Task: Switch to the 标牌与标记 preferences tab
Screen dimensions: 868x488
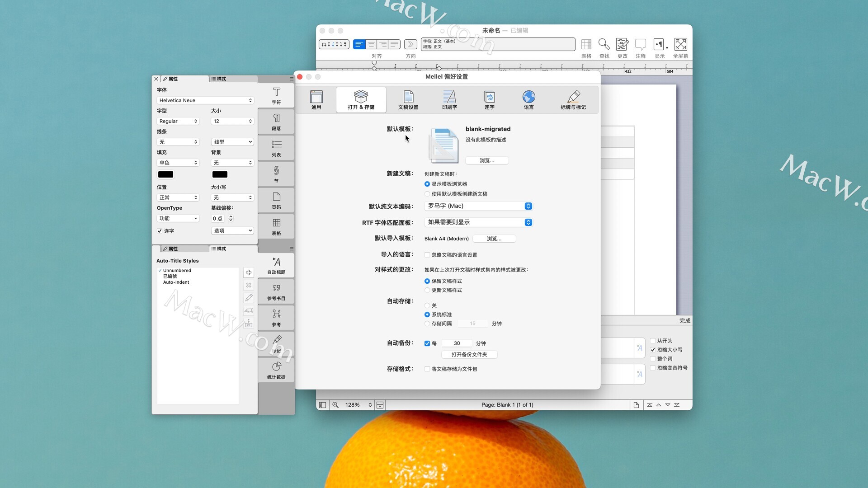Action: (x=573, y=100)
